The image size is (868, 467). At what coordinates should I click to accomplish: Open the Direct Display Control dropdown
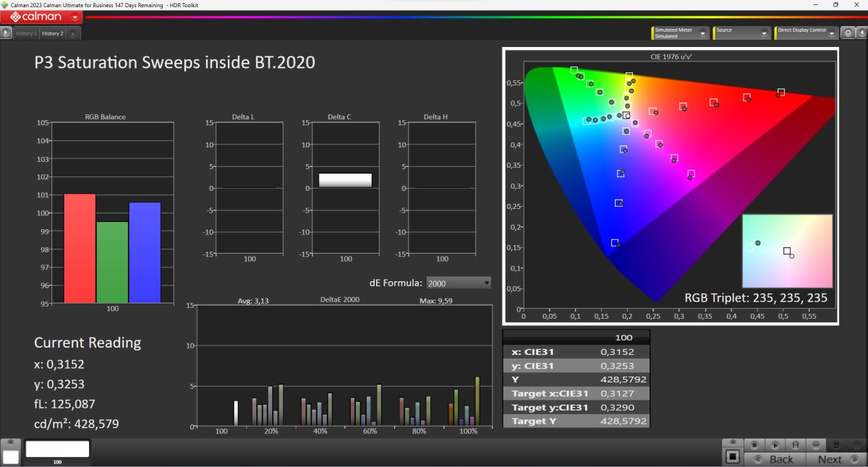[x=806, y=33]
